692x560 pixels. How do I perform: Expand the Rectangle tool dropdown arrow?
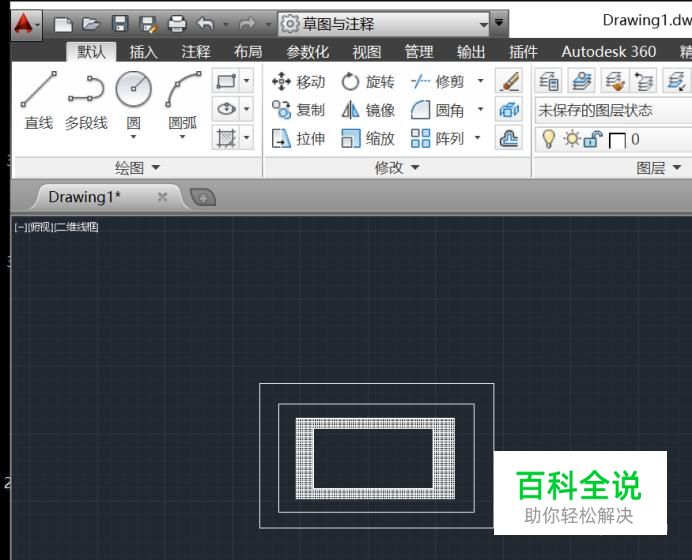pyautogui.click(x=247, y=81)
